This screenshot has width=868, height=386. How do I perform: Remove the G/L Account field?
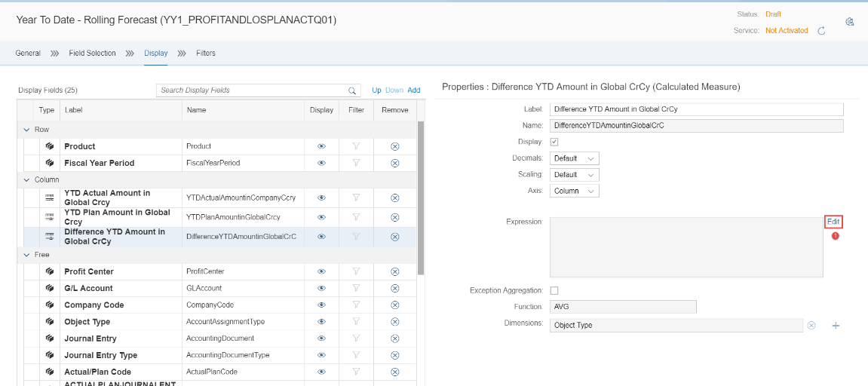pos(394,288)
